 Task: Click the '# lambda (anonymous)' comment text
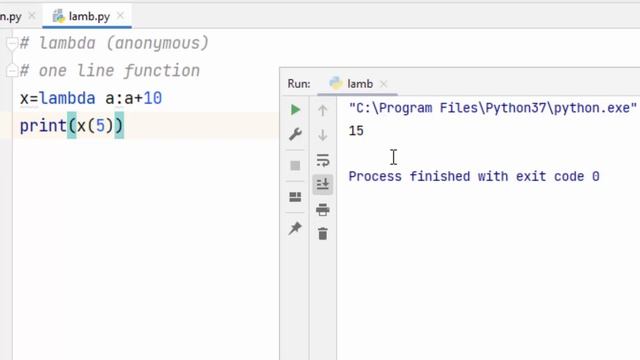point(114,43)
